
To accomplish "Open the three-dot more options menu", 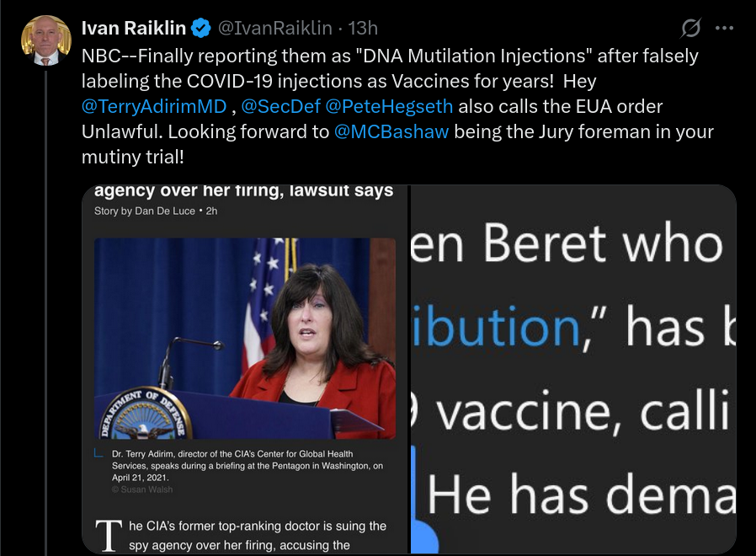I will [724, 28].
